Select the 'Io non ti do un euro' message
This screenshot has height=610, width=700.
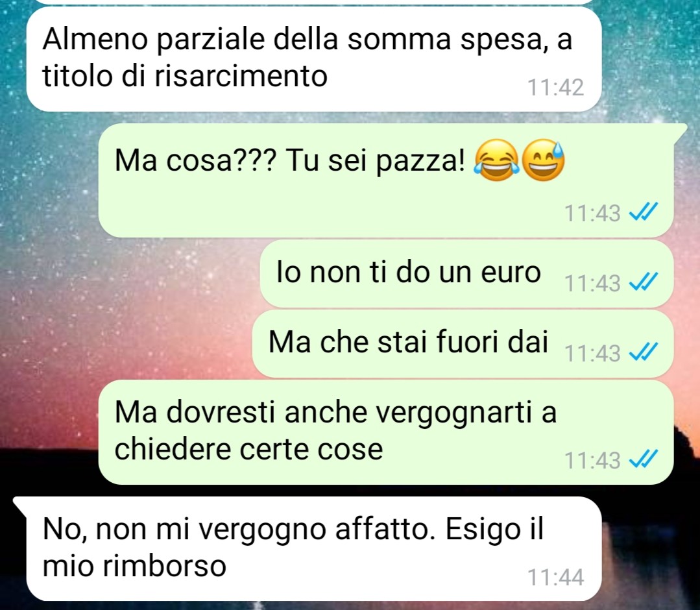click(466, 274)
